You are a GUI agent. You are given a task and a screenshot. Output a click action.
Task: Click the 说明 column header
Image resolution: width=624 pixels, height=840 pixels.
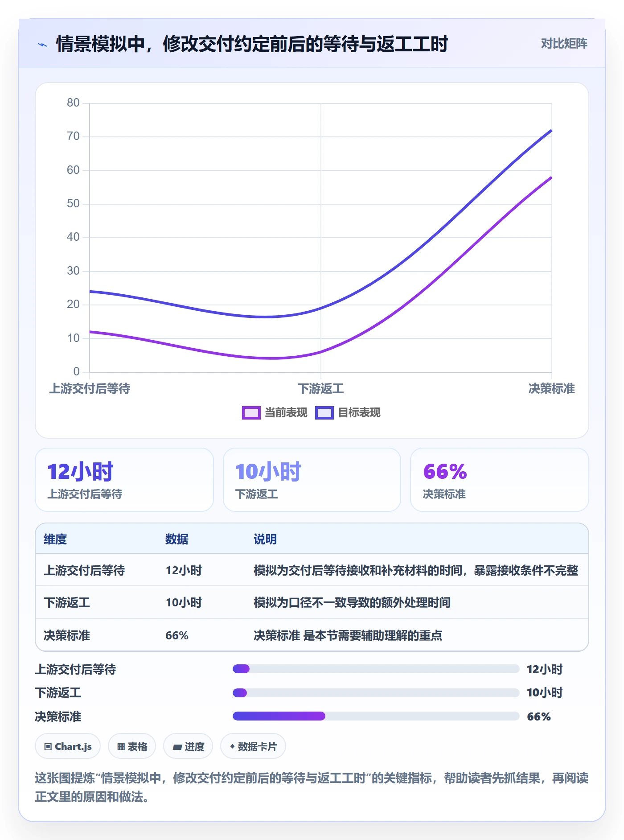pyautogui.click(x=265, y=539)
